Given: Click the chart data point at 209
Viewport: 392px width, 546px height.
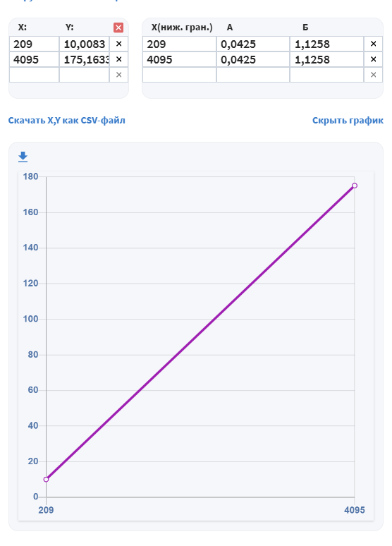Looking at the screenshot, I should (x=46, y=480).
